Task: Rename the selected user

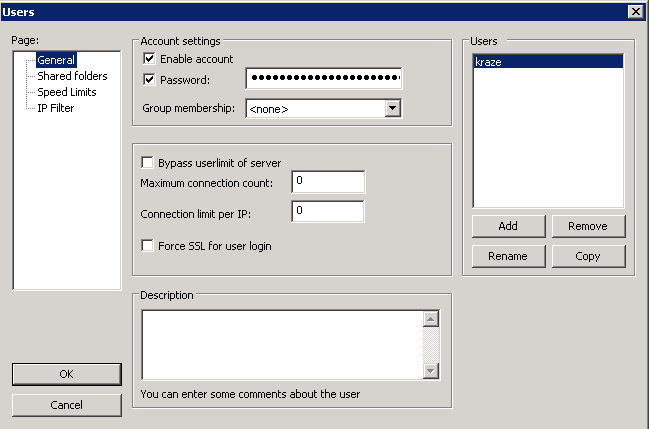Action: pos(508,256)
